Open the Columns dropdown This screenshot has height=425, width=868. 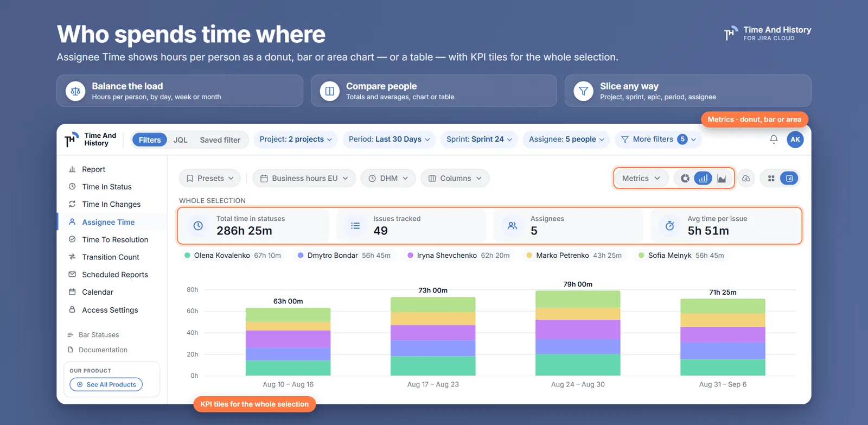455,178
